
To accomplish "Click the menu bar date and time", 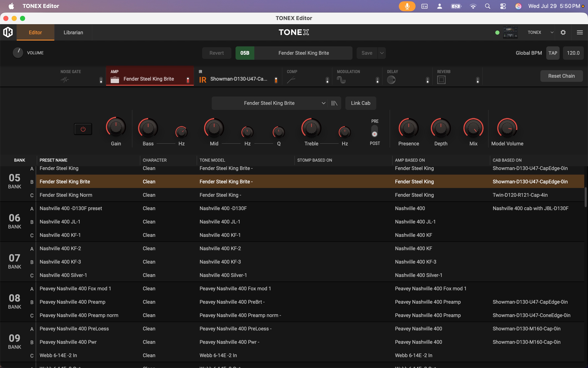I will click(x=554, y=6).
